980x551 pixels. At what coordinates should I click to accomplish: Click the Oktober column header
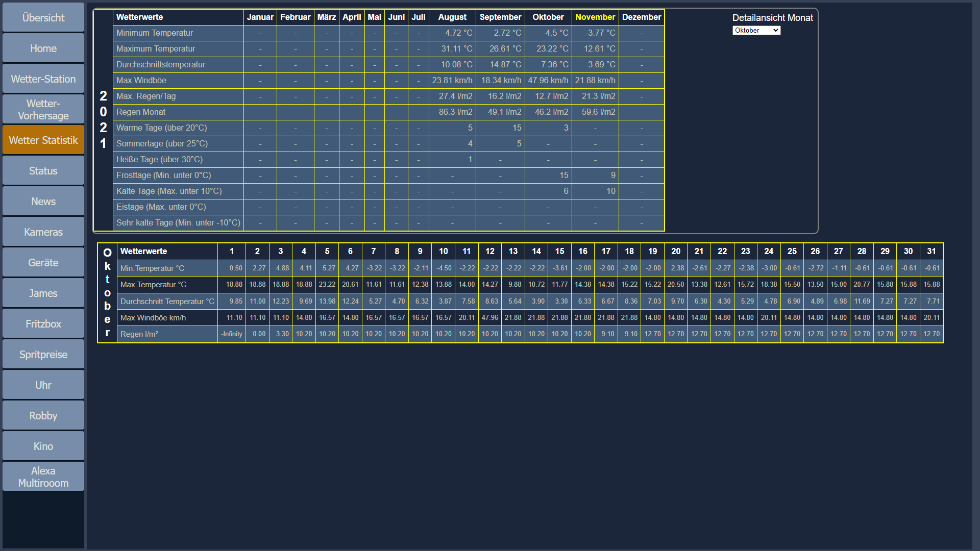[x=548, y=17]
